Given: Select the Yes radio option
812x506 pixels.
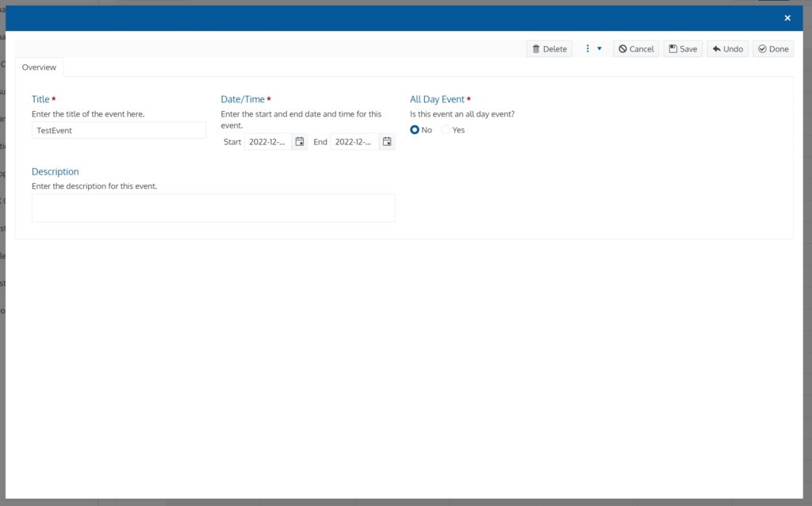Looking at the screenshot, I should point(446,130).
